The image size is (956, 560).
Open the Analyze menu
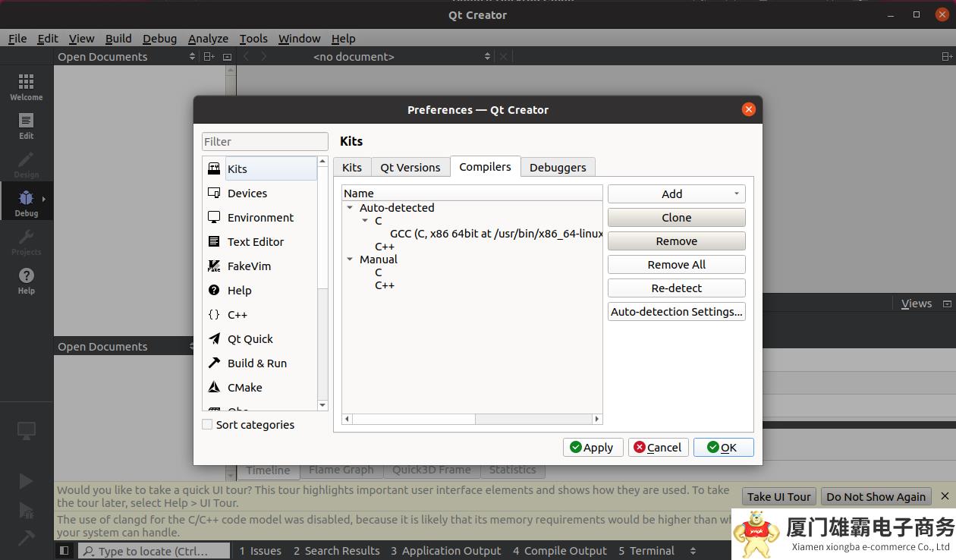point(208,39)
